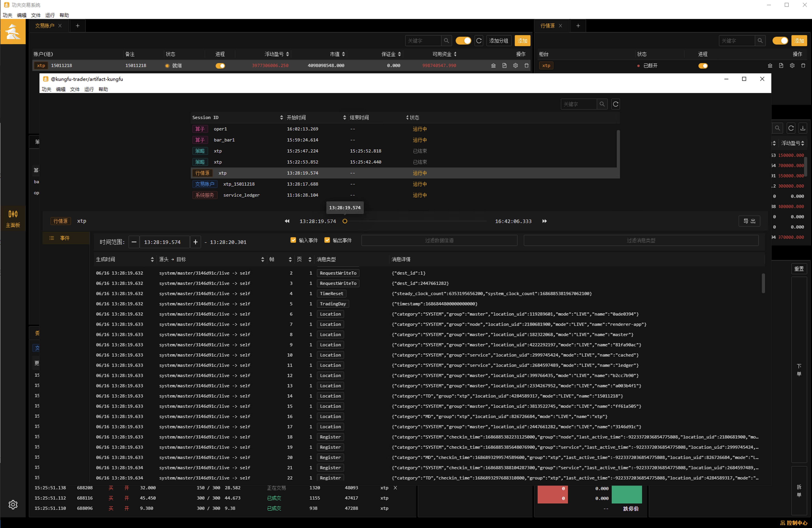
Task: Open the 过滤消息类型 filter dropdown
Action: click(x=641, y=241)
